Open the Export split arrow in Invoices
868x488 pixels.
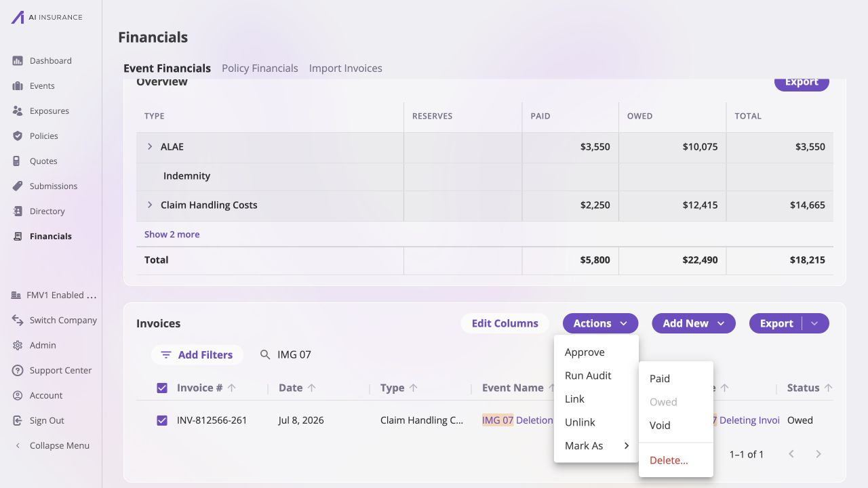click(x=815, y=323)
